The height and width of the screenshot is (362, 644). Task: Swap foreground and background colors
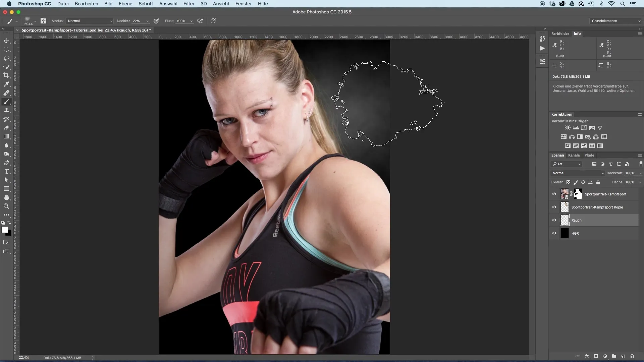[9, 223]
